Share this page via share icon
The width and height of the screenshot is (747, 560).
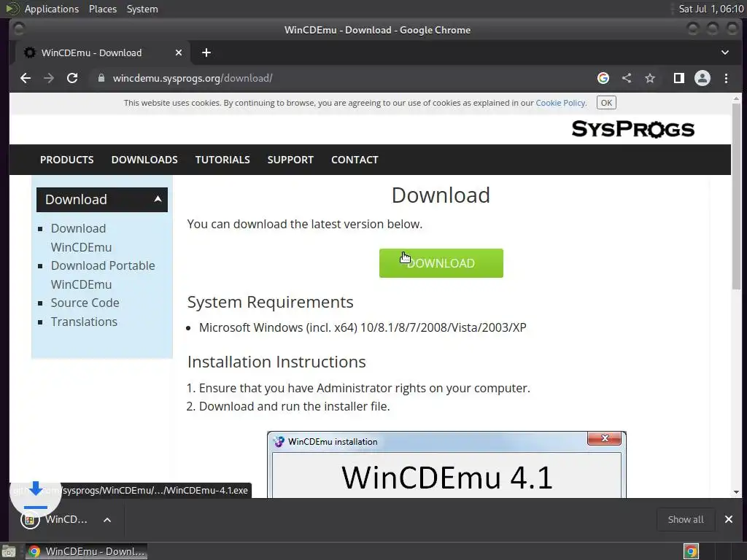[x=627, y=78]
